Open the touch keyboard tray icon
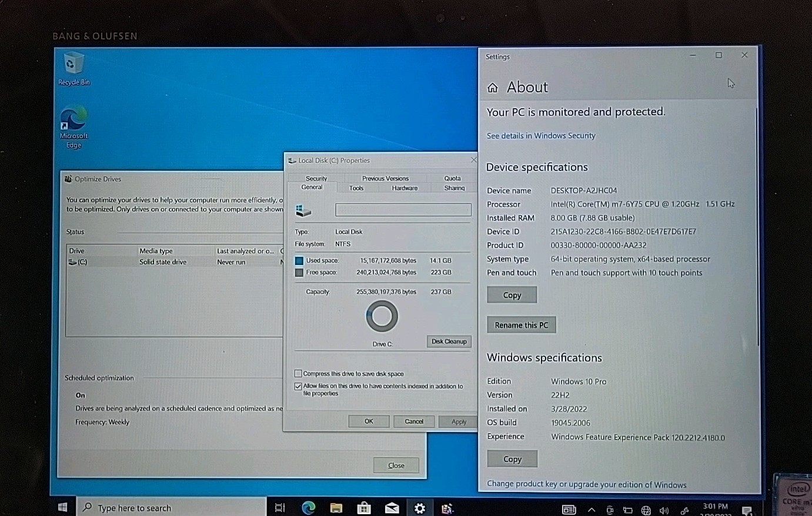The width and height of the screenshot is (812, 516). [569, 510]
